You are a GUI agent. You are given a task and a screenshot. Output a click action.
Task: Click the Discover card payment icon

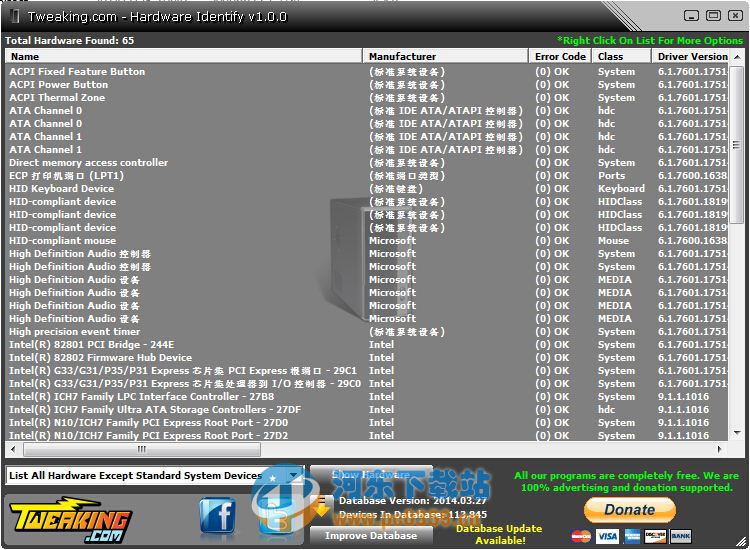[655, 537]
